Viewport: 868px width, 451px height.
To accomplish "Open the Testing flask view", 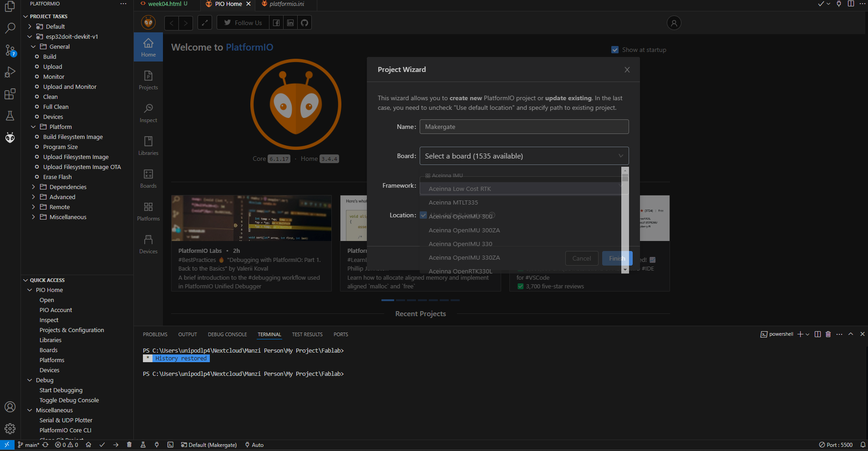I will tap(10, 116).
